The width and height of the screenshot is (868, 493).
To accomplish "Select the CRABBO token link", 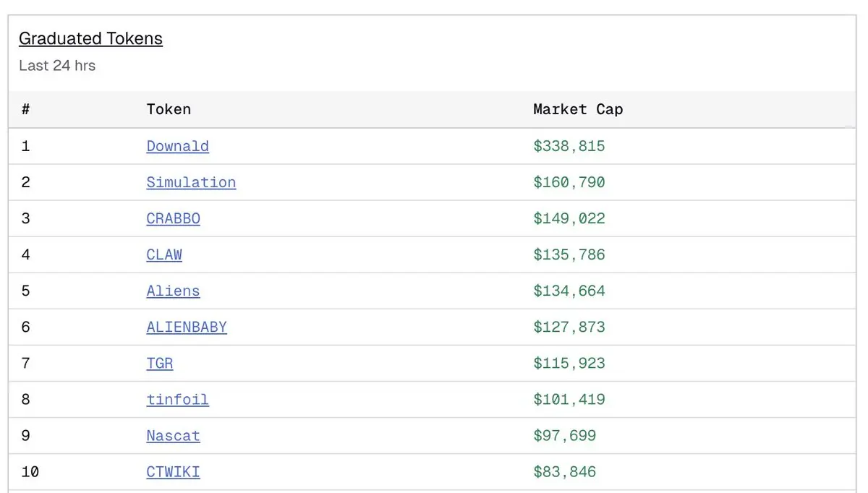I will point(173,218).
